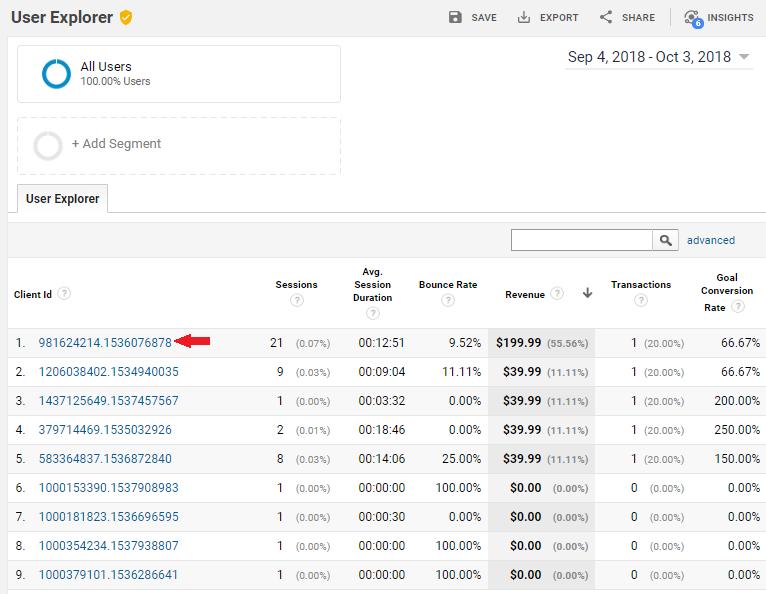Click help icon next to Client Id
The height and width of the screenshot is (594, 766).
click(x=64, y=294)
